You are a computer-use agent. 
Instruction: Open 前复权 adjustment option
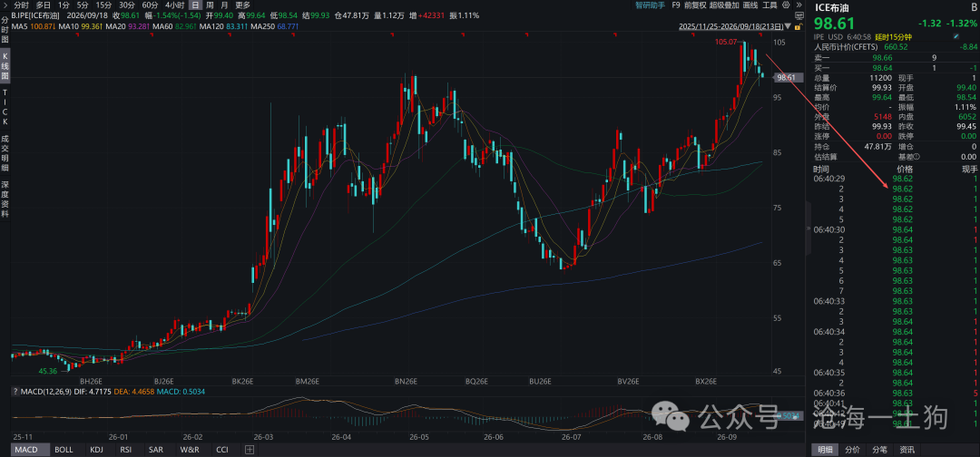click(x=695, y=5)
